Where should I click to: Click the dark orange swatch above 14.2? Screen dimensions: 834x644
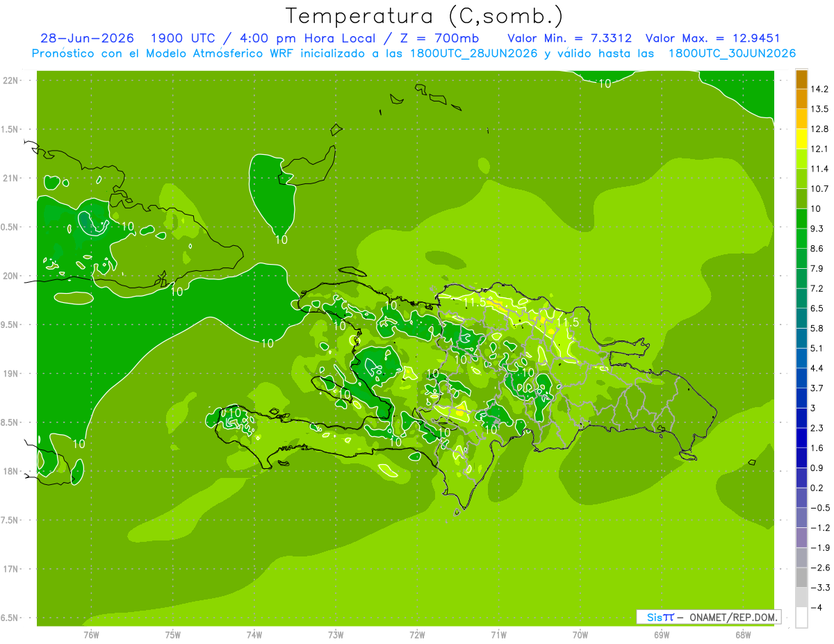(x=801, y=79)
